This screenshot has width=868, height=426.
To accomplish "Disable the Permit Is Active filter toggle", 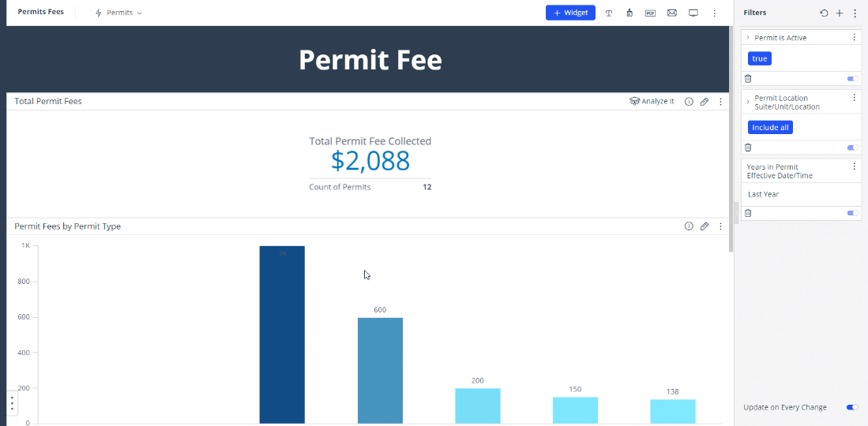I will coord(852,79).
